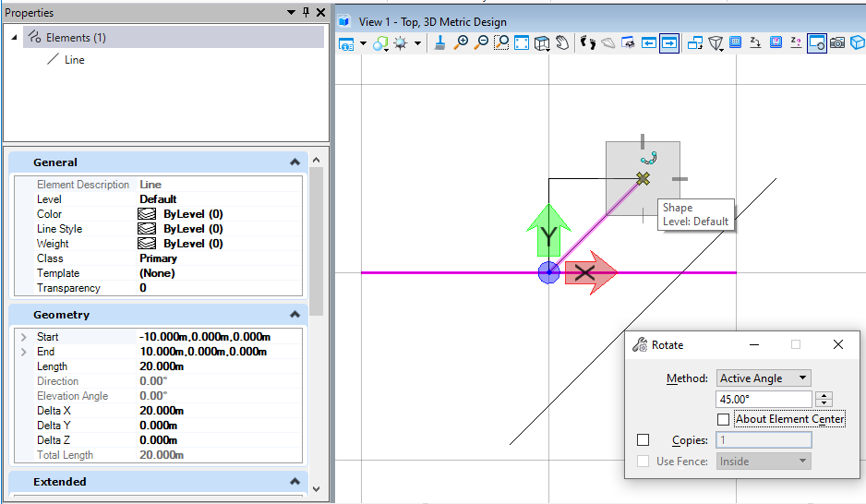The width and height of the screenshot is (866, 504).
Task: Click the Line Style ByLevel (0) swatch
Action: tap(147, 229)
